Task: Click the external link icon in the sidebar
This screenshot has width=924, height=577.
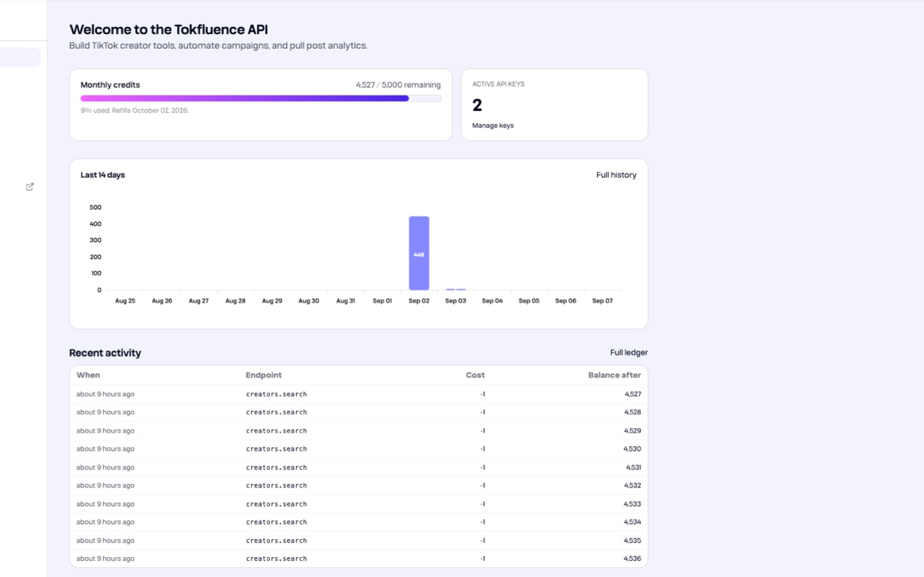Action: click(30, 187)
